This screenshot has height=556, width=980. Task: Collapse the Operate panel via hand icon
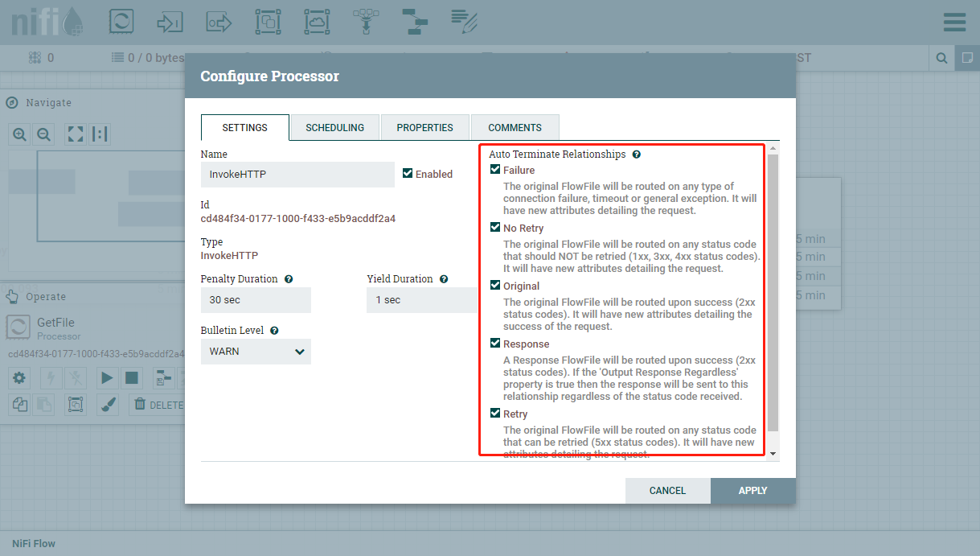tap(12, 297)
